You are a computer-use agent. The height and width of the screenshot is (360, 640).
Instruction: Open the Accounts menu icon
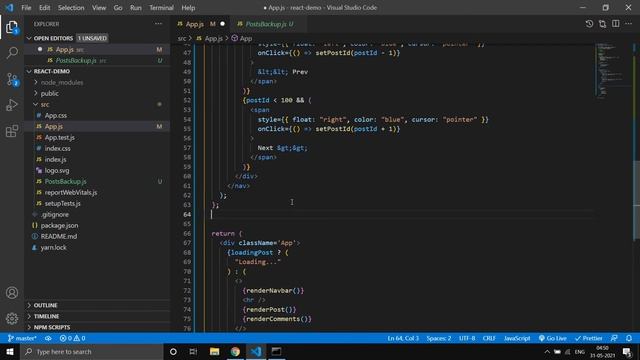pyautogui.click(x=12, y=293)
